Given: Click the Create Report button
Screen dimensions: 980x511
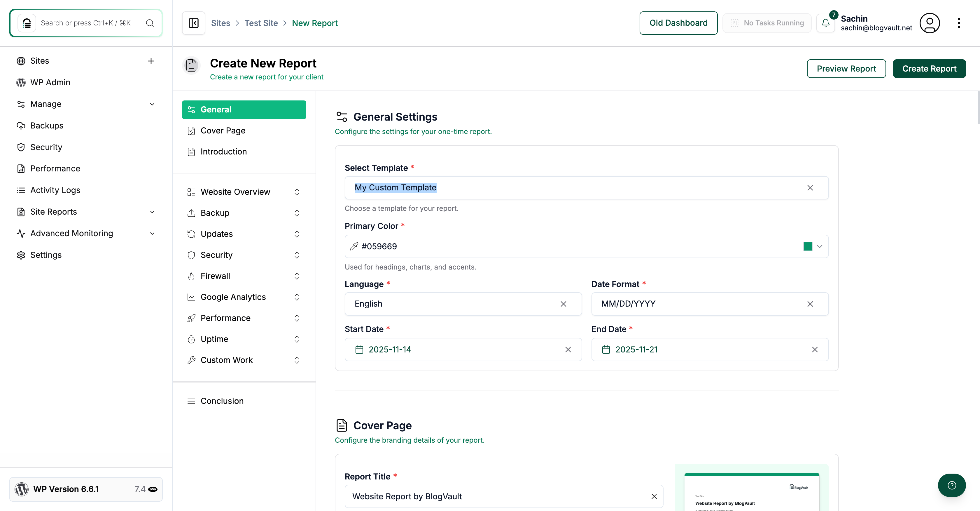Looking at the screenshot, I should pyautogui.click(x=930, y=69).
